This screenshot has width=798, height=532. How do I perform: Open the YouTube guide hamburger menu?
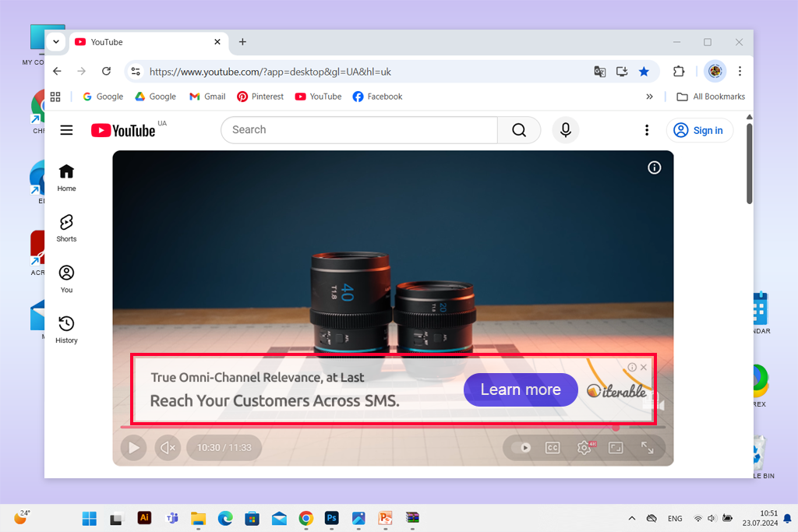67,130
